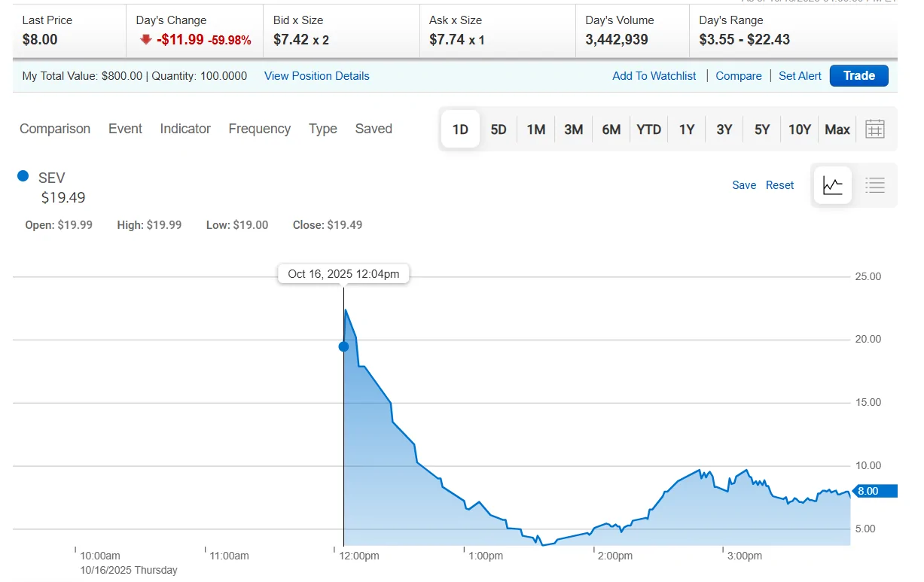Image resolution: width=924 pixels, height=582 pixels.
Task: Choose the Max time range
Action: [x=837, y=130]
